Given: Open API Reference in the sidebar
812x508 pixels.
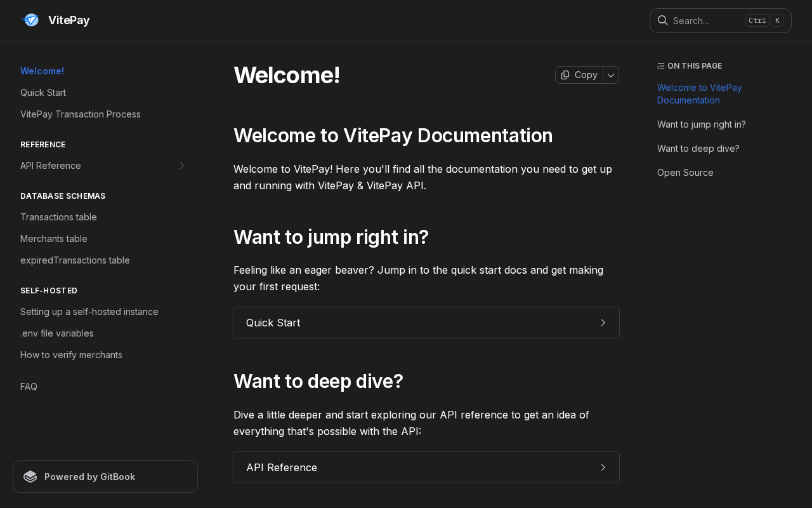Looking at the screenshot, I should click(51, 166).
